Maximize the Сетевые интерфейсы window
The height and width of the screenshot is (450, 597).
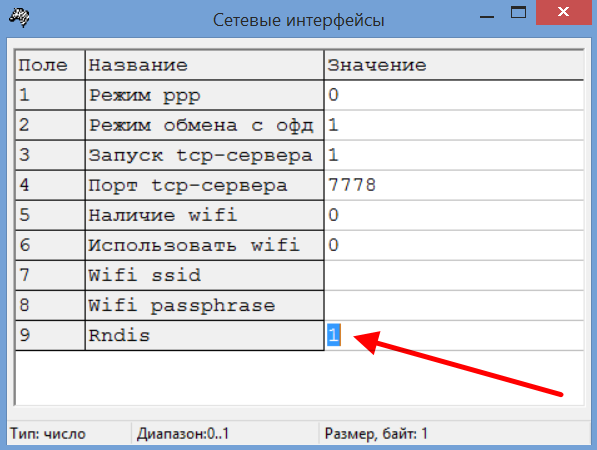pyautogui.click(x=518, y=13)
